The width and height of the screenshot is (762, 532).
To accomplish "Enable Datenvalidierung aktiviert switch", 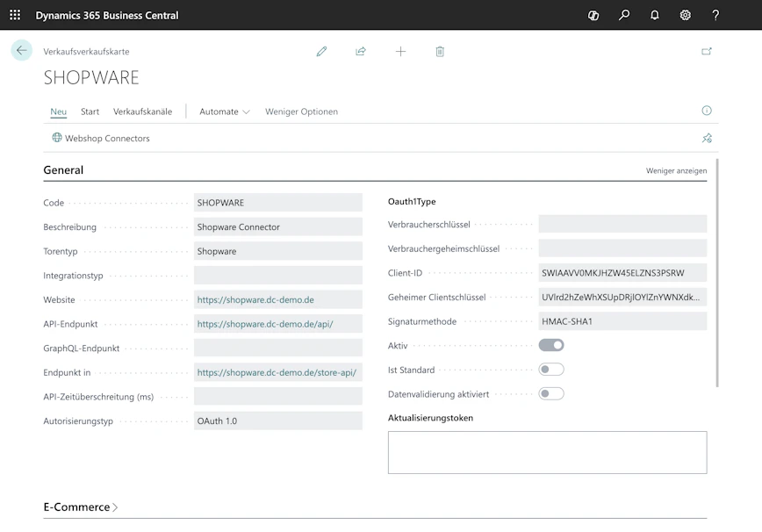I will tap(551, 393).
